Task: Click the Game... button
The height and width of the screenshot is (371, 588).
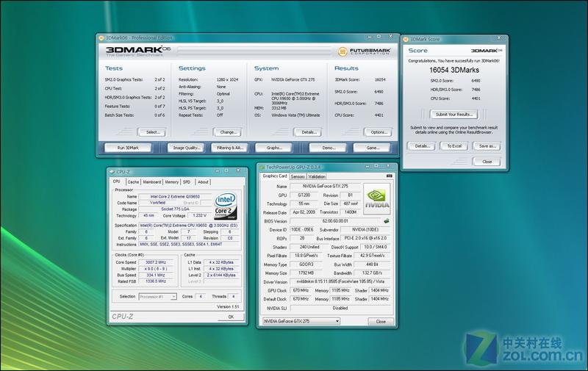Action: coord(373,148)
